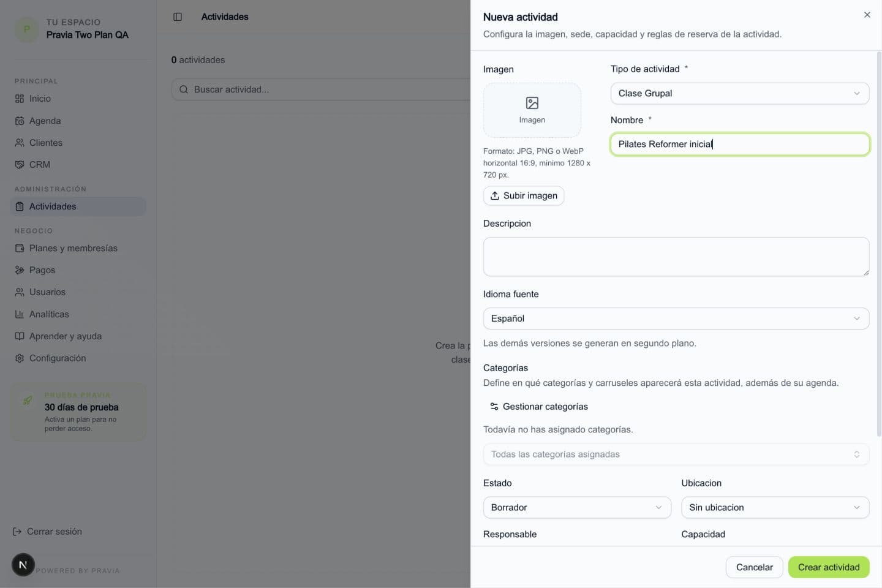Toggle the sidebar panel icon
The image size is (882, 588).
point(178,17)
